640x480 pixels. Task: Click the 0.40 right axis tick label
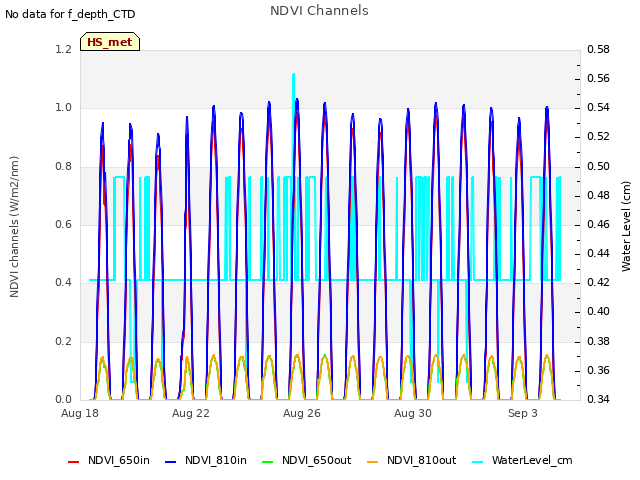598,311
